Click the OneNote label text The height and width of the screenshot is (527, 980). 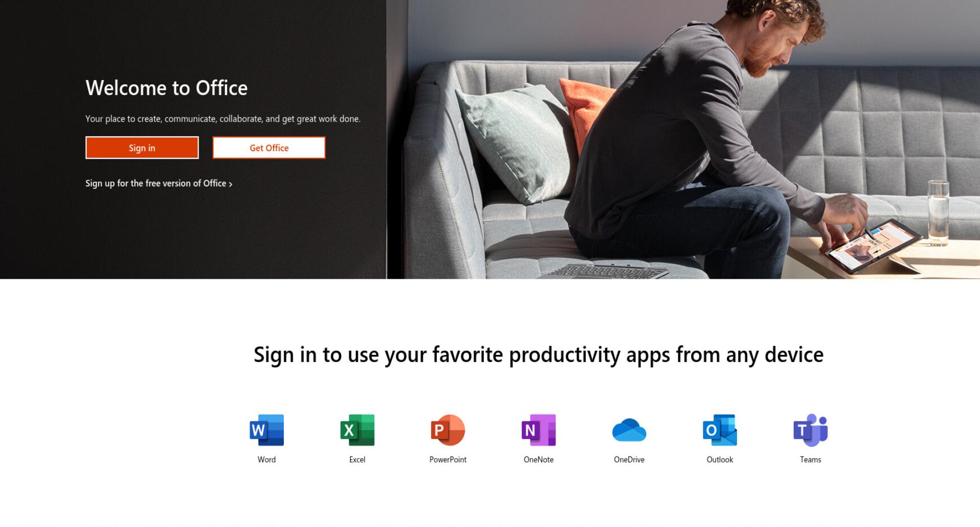click(x=538, y=460)
